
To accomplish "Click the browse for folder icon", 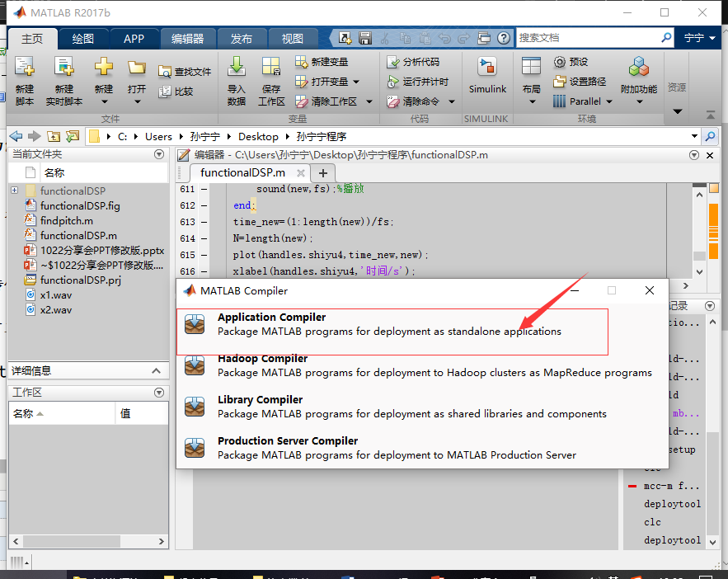I will tap(73, 137).
